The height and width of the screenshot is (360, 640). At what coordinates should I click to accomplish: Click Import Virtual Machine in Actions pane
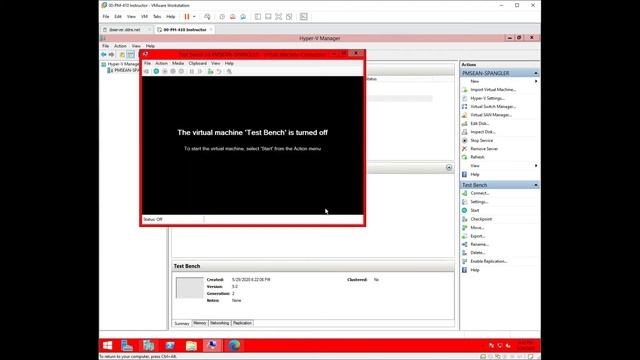pos(493,90)
